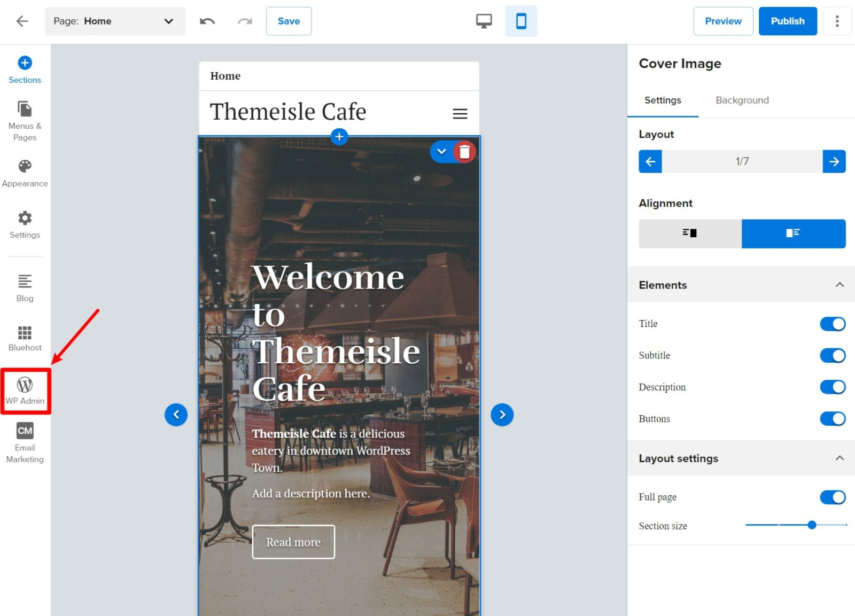The height and width of the screenshot is (616, 855).
Task: Open the Sections panel
Action: (x=25, y=68)
